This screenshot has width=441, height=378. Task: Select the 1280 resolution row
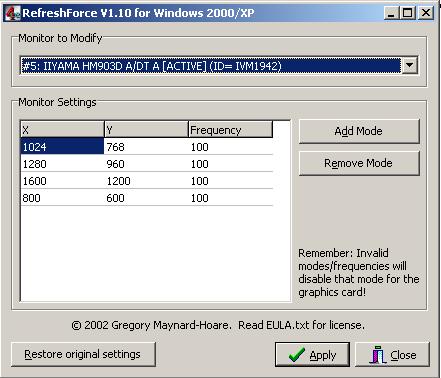tap(147, 164)
